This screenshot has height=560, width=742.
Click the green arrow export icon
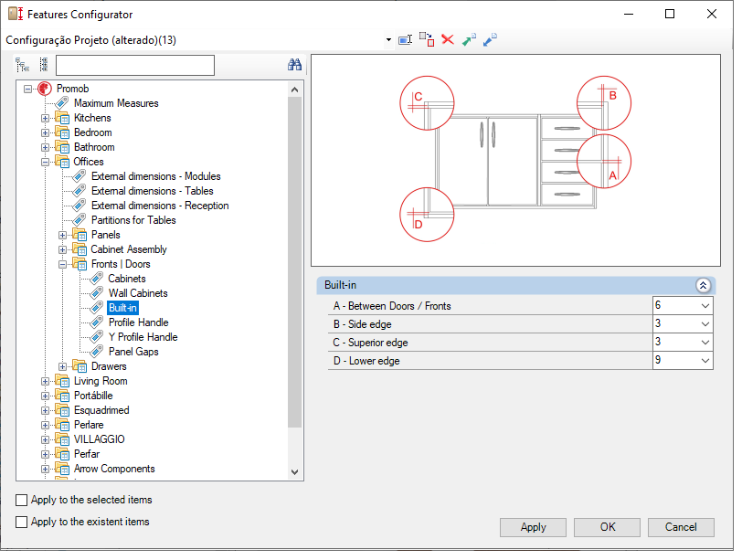point(469,39)
